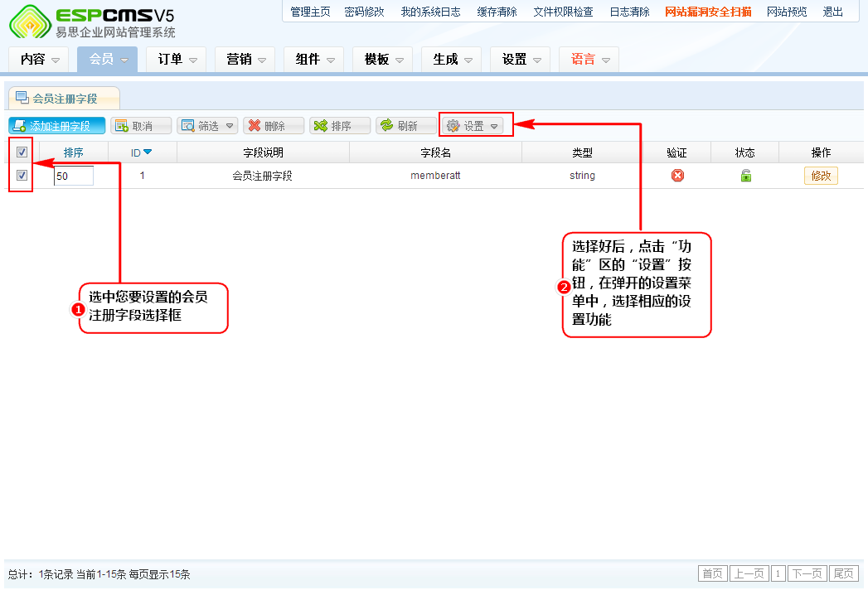
Task: Click the 刷新 green refresh icon
Action: pyautogui.click(x=386, y=126)
